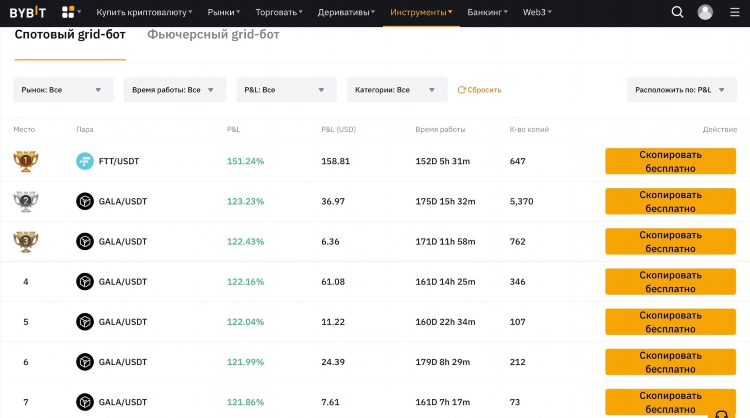Copy the GALA/USDT bot with 762 copies
750x418 pixels.
(x=670, y=242)
